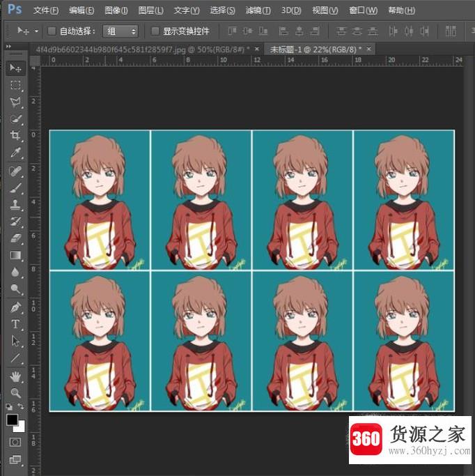Enable the 显示变换控件 checkbox

[155, 31]
